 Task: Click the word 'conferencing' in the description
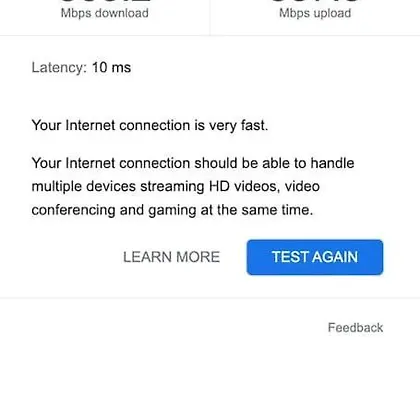point(73,210)
